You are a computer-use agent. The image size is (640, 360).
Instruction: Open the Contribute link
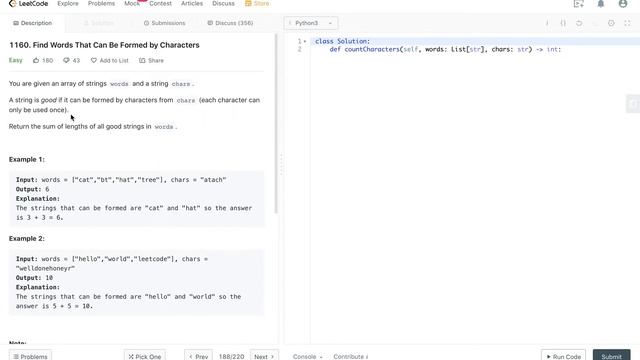click(x=351, y=356)
